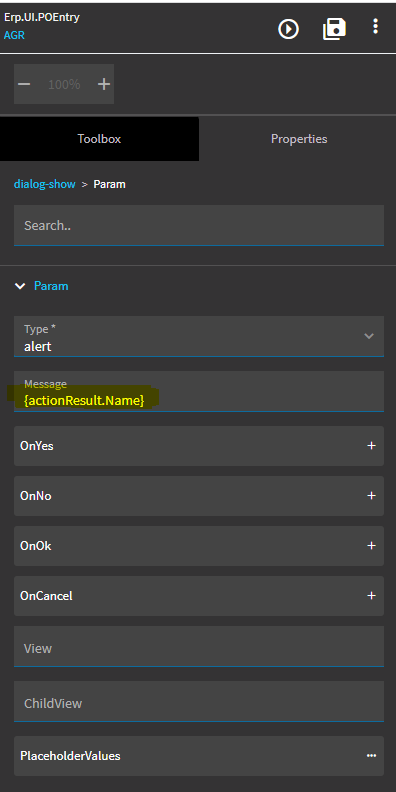
Task: Click the zoom in plus icon
Action: (x=104, y=84)
